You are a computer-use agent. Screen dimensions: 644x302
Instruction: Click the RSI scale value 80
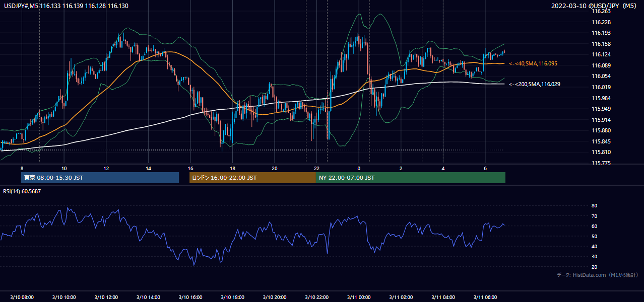594,206
